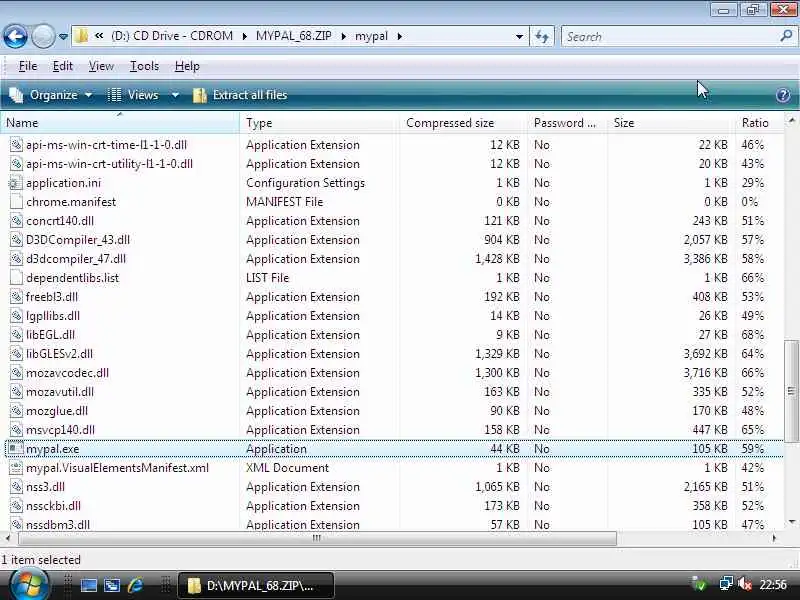This screenshot has height=600, width=800.
Task: Expand the arrow after mypal breadcrumb
Action: [x=399, y=37]
